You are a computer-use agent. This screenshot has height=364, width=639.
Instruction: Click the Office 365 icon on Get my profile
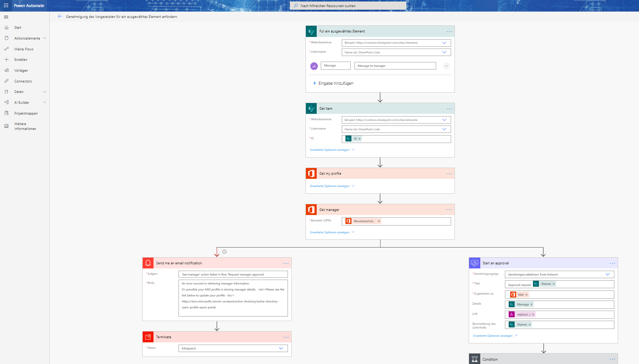(x=311, y=173)
